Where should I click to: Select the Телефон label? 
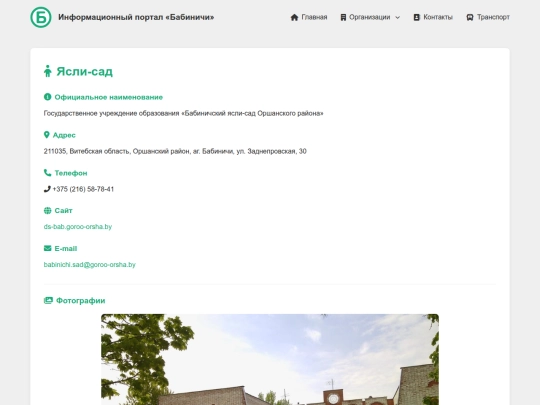click(x=71, y=173)
